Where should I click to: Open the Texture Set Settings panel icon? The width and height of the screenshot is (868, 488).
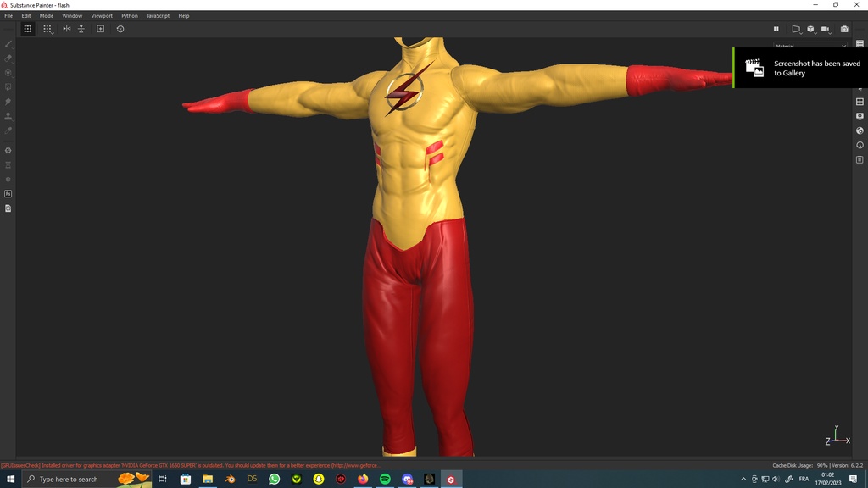(x=860, y=159)
